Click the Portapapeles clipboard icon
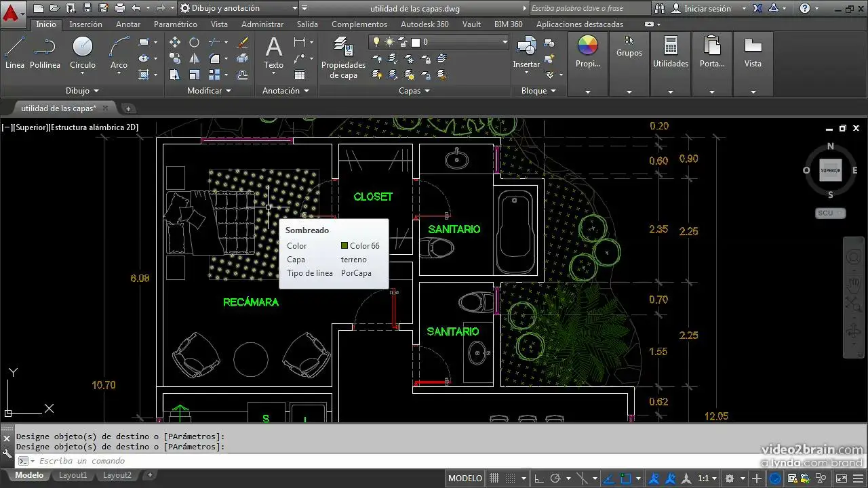This screenshot has height=488, width=868. click(712, 46)
